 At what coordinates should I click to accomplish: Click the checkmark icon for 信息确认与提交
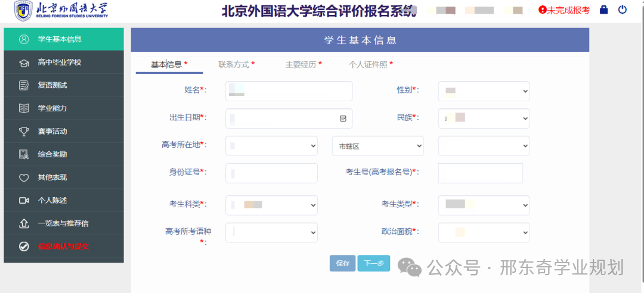point(24,246)
